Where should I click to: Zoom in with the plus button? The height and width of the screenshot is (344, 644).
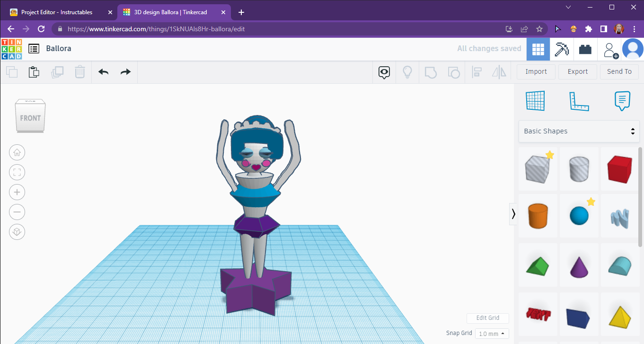point(17,192)
